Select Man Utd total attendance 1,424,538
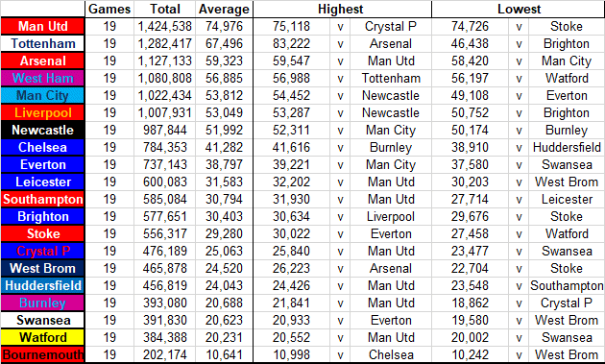 165,26
